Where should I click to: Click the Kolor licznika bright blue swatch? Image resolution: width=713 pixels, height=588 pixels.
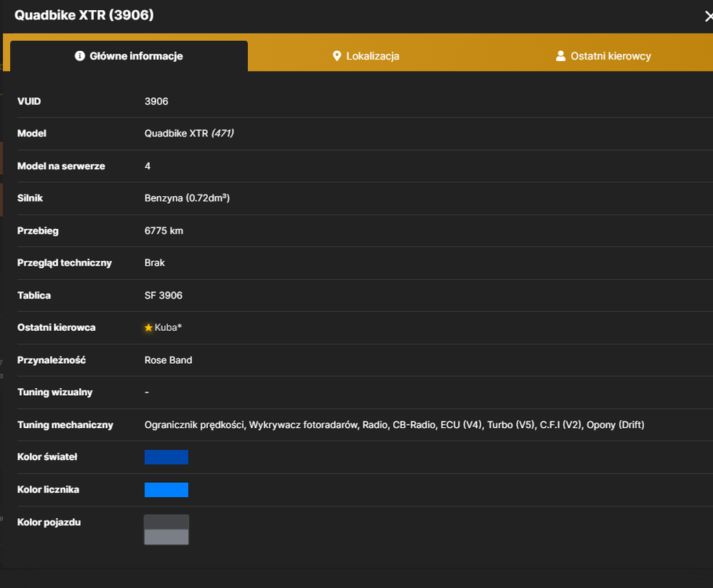click(166, 490)
